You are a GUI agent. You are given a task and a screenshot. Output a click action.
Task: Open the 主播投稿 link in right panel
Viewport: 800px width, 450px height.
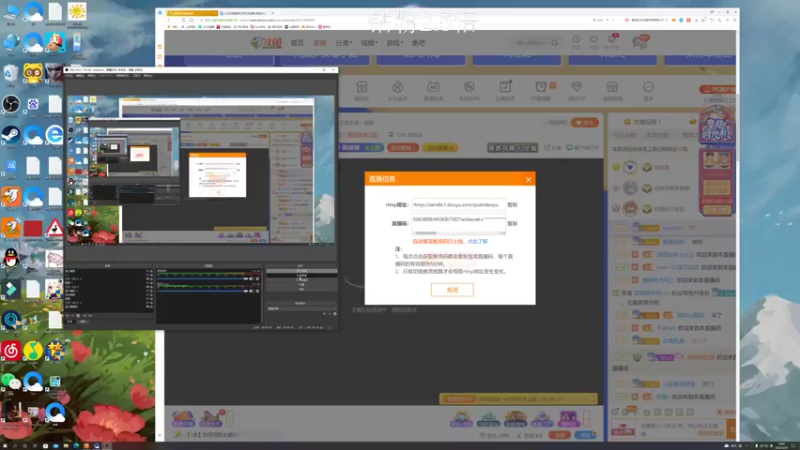tap(645, 122)
